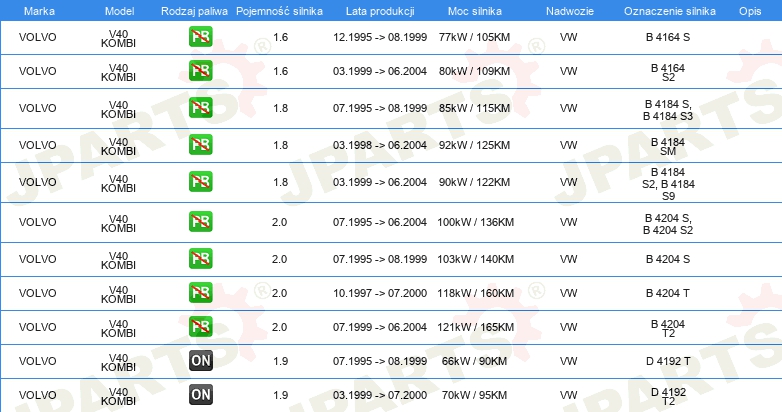Click petrol icon in 85kW / 115KM row
782x412 pixels.
200,108
